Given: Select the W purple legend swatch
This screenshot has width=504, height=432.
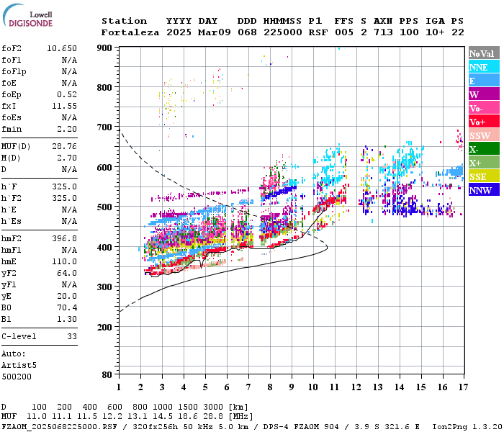Looking at the screenshot, I should coord(484,94).
